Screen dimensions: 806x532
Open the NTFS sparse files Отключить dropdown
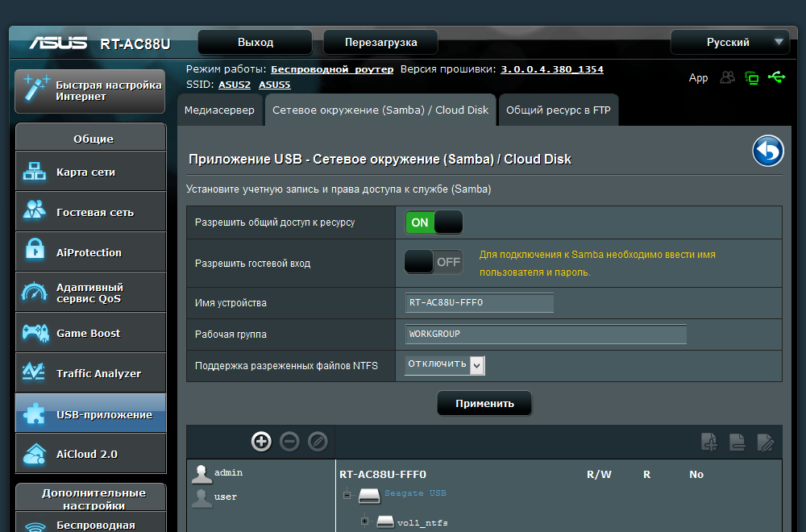pos(445,365)
